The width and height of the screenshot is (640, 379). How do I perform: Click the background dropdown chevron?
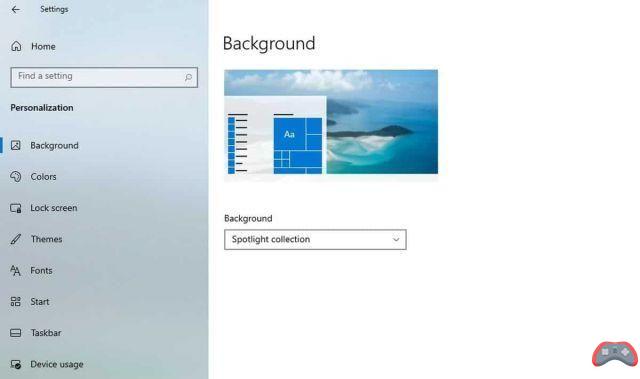[x=396, y=239]
